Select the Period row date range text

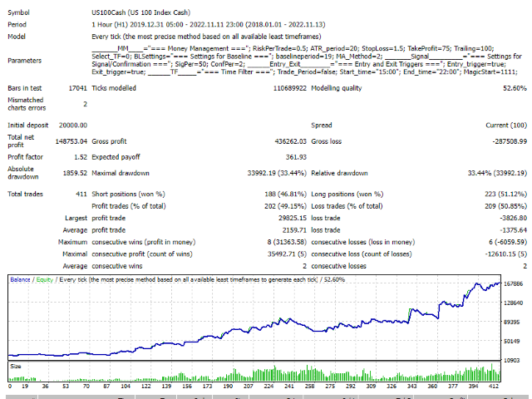pos(218,23)
